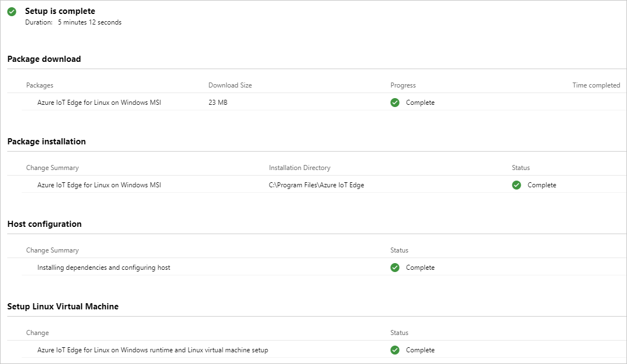Screen dimensions: 627x364
Task: Click the checkmark beside Installing dependencies entry
Action: click(x=395, y=268)
